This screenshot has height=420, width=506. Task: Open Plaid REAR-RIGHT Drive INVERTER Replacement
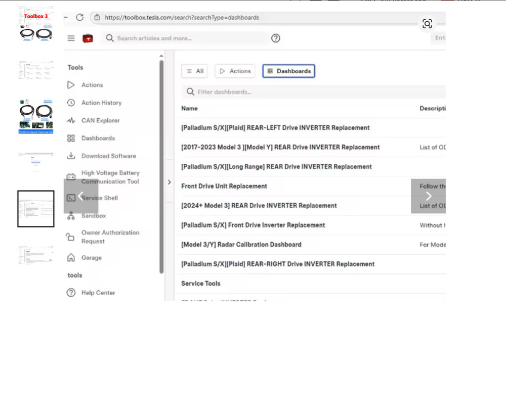(278, 264)
